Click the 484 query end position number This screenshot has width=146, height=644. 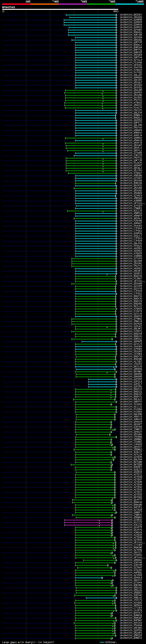[x=115, y=11]
